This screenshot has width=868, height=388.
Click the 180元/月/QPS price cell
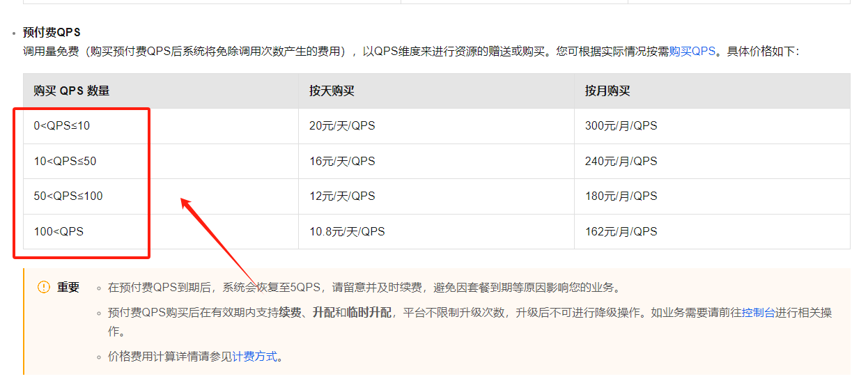tap(712, 196)
